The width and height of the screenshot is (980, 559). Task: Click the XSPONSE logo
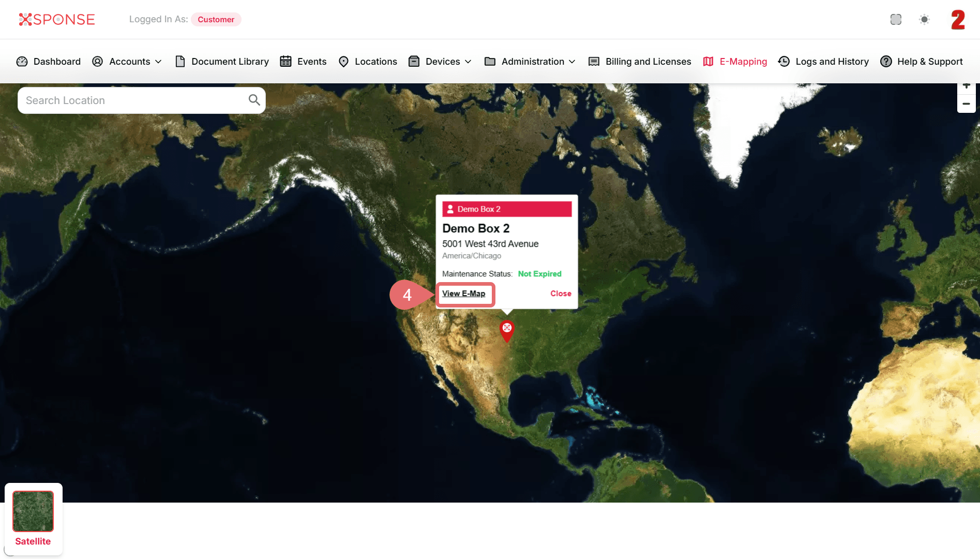tap(57, 20)
